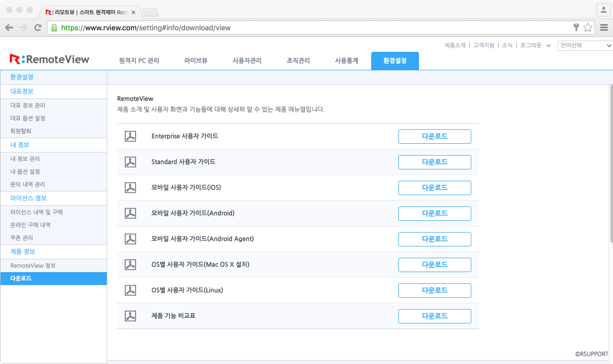This screenshot has height=364, width=613.
Task: Go back with browser back arrow
Action: click(x=9, y=28)
